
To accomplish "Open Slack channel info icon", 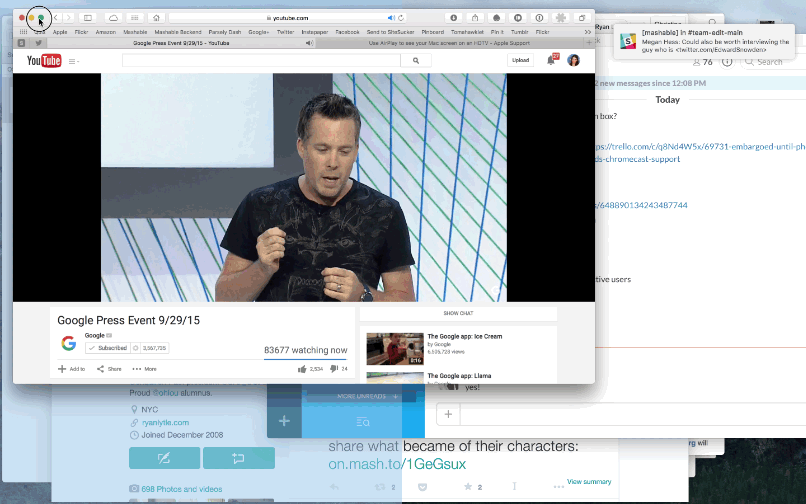I will click(727, 62).
